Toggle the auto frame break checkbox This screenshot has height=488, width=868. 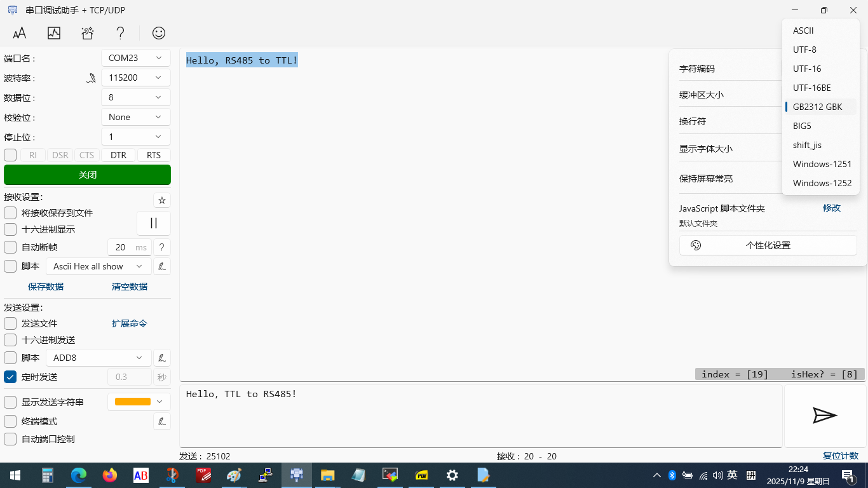pos(10,247)
